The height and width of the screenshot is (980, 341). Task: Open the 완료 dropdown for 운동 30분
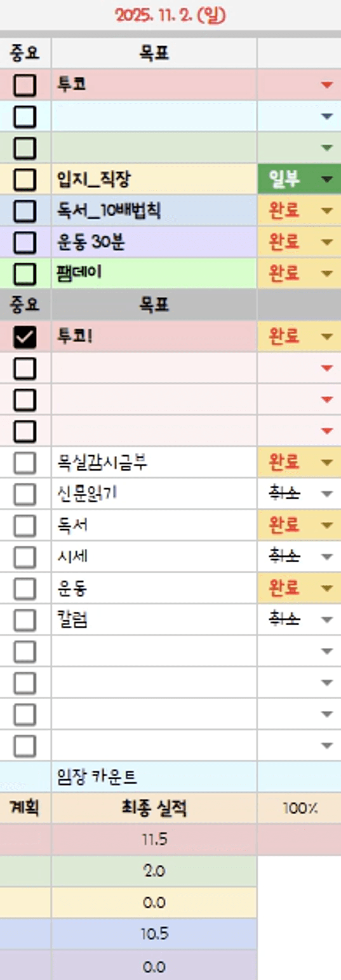pos(327,242)
